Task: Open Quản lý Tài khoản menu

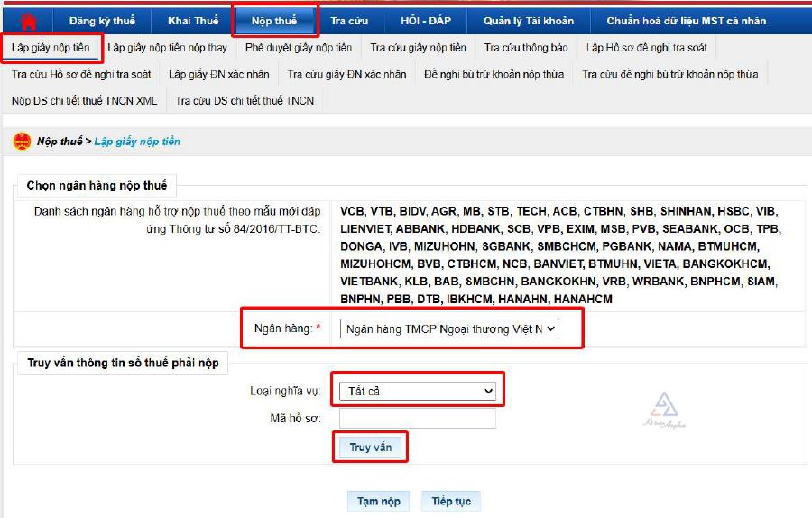Action: coord(529,22)
